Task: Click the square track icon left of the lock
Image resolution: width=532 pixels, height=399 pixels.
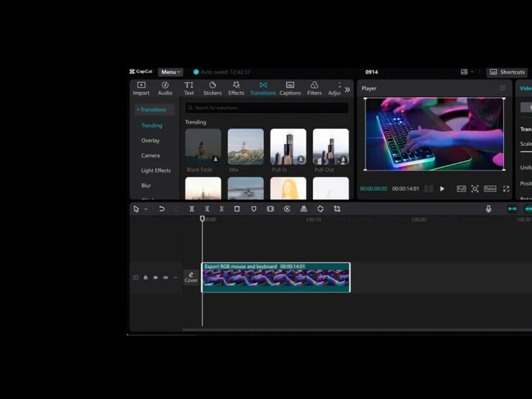Action: (135, 278)
